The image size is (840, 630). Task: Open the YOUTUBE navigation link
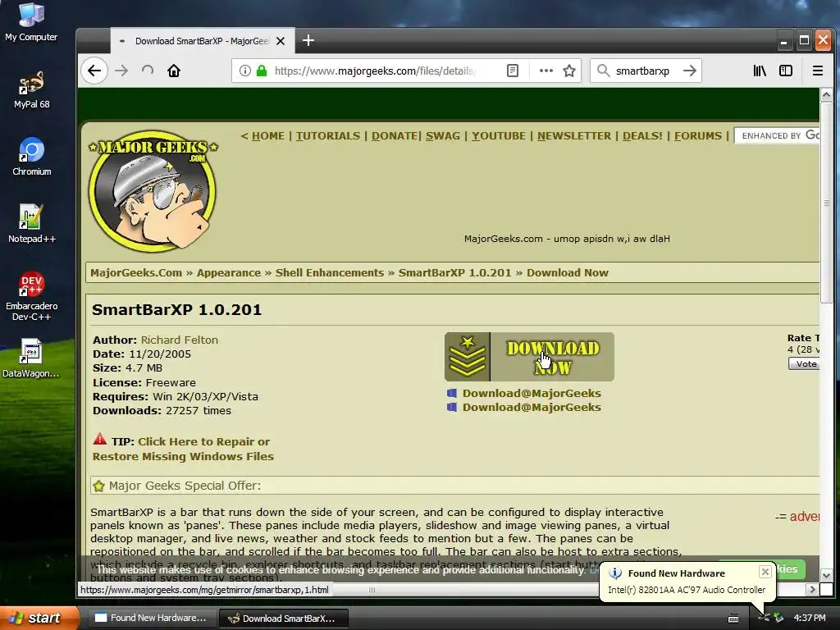498,136
